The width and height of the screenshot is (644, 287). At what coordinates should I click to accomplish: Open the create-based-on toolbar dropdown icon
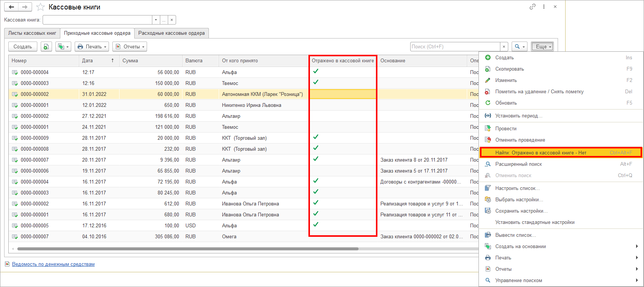(63, 46)
